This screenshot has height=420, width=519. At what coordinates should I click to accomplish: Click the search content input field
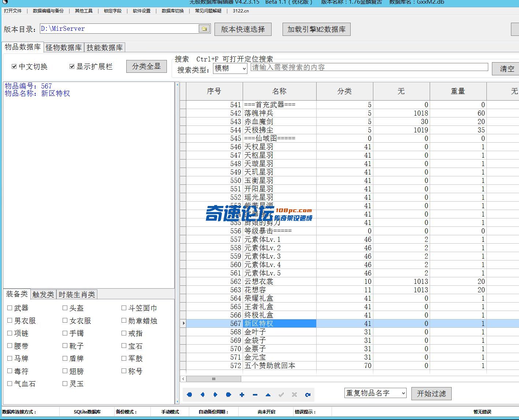369,67
